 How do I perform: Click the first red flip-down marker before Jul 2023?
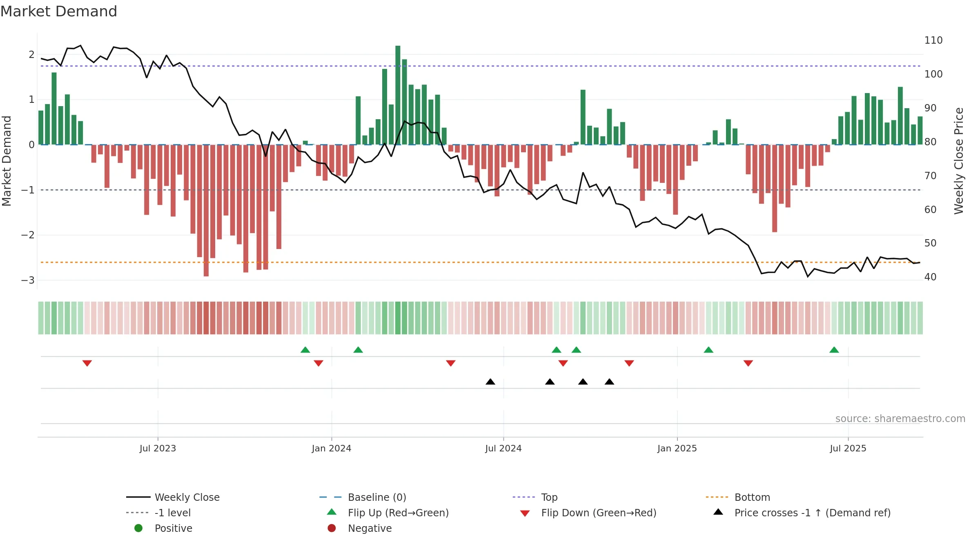point(87,363)
